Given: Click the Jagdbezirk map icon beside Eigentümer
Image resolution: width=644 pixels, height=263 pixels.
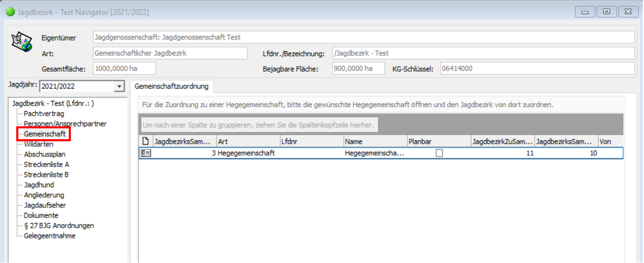Looking at the screenshot, I should pyautogui.click(x=22, y=42).
